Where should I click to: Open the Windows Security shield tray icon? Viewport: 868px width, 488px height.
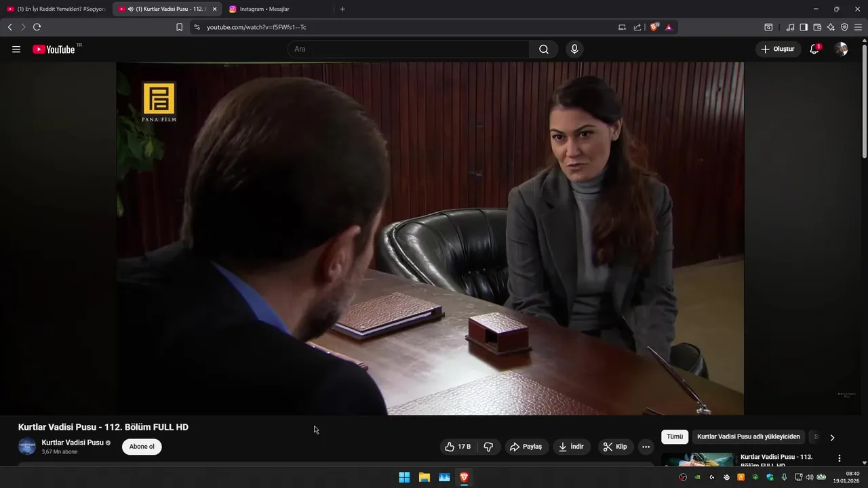pos(770,477)
